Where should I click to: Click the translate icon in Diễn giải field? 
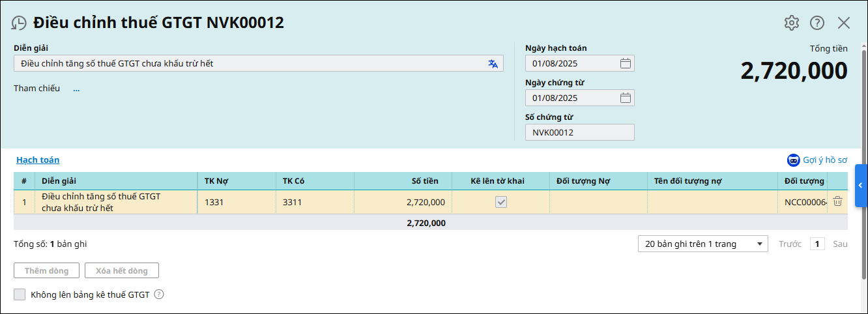(493, 64)
